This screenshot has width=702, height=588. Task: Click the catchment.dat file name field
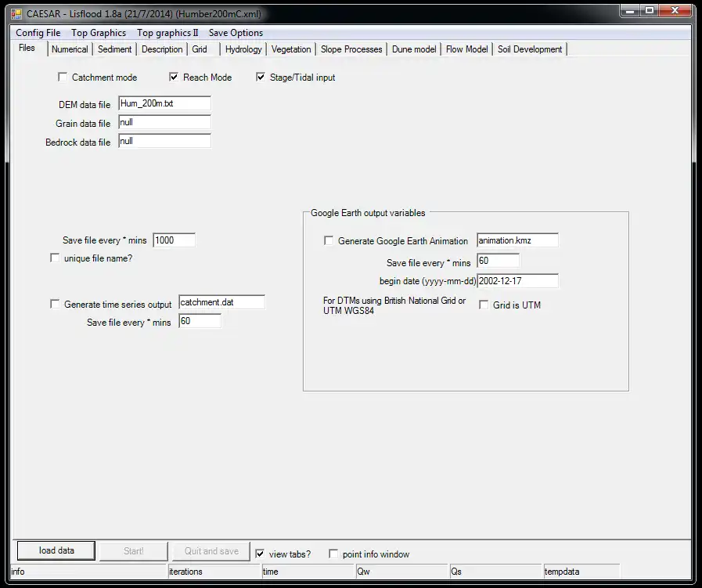pyautogui.click(x=221, y=302)
